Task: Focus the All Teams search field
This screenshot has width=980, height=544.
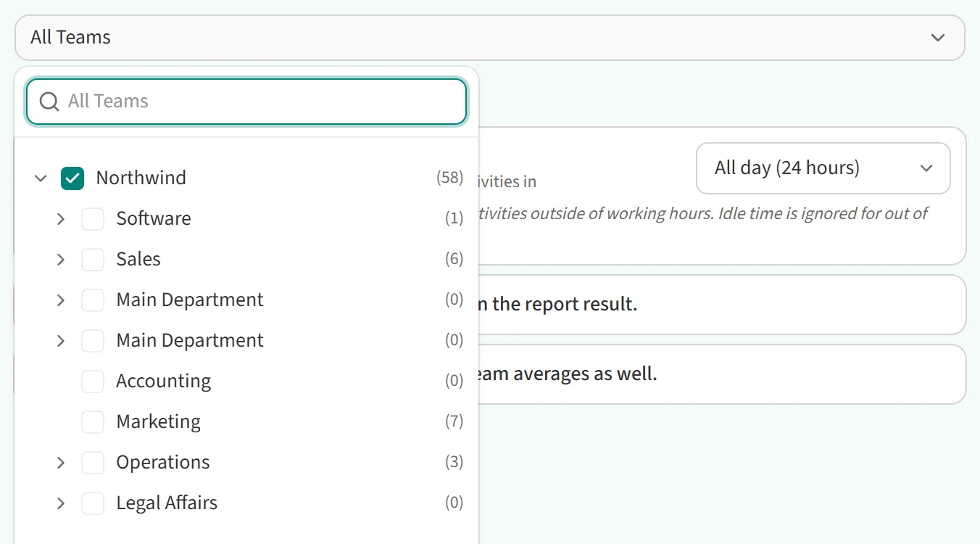Action: [246, 102]
